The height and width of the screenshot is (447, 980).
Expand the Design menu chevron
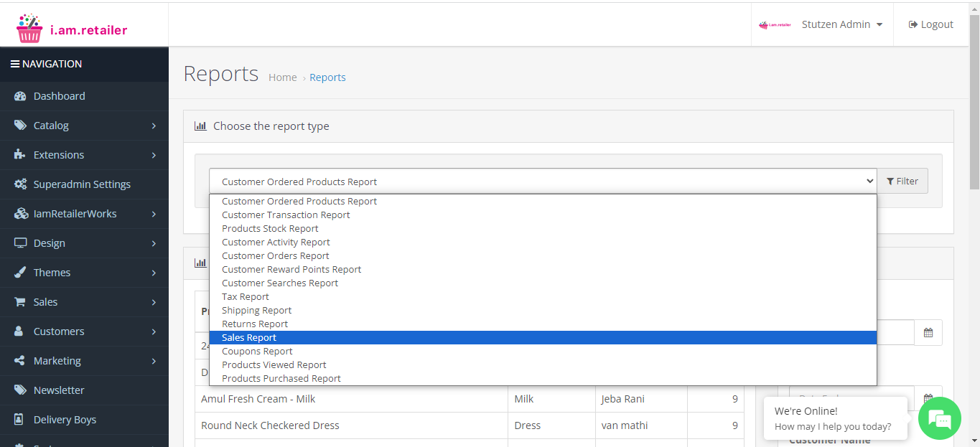tap(154, 243)
